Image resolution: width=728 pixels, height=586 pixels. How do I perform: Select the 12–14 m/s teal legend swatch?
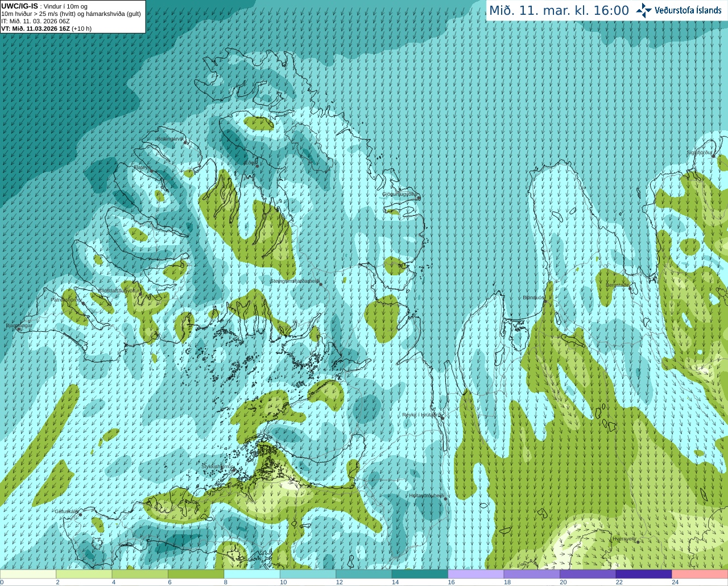364,574
